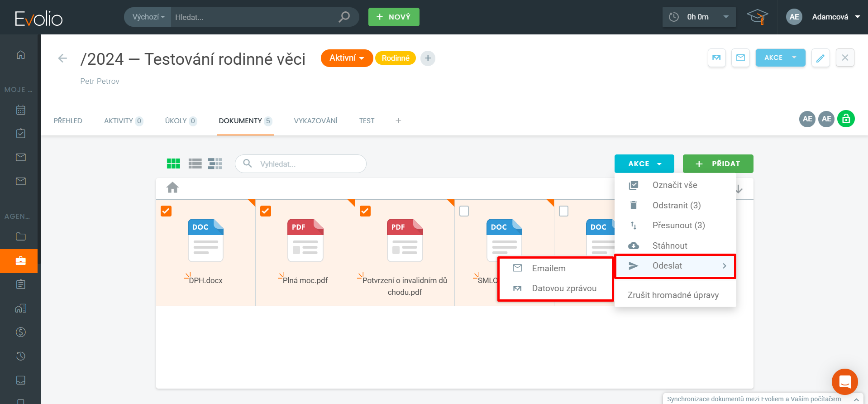Choose Datovou zprávou send option

coord(564,289)
